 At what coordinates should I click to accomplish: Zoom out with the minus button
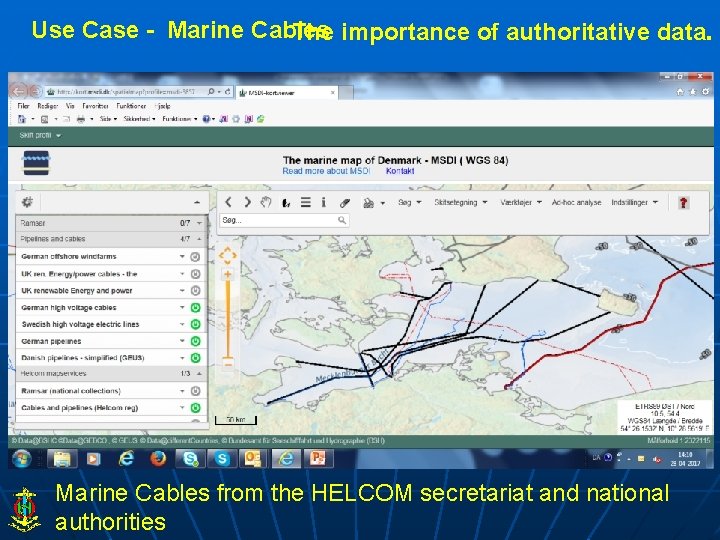click(228, 365)
